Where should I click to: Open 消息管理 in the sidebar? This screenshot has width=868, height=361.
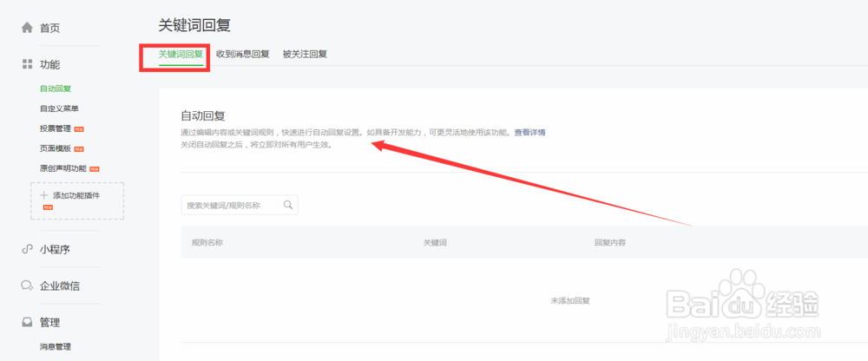(x=56, y=346)
